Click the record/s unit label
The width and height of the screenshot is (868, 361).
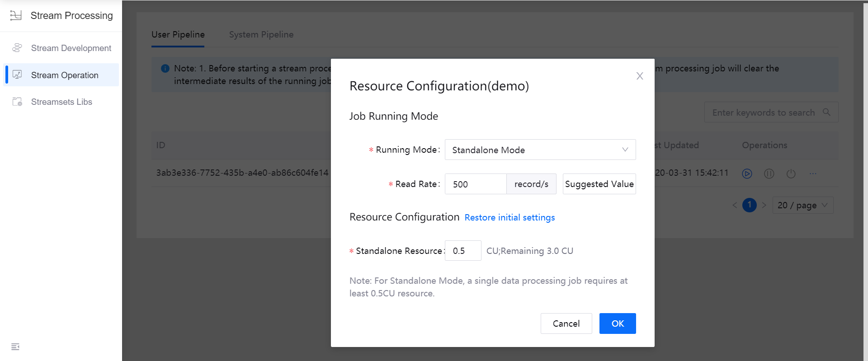pyautogui.click(x=531, y=184)
